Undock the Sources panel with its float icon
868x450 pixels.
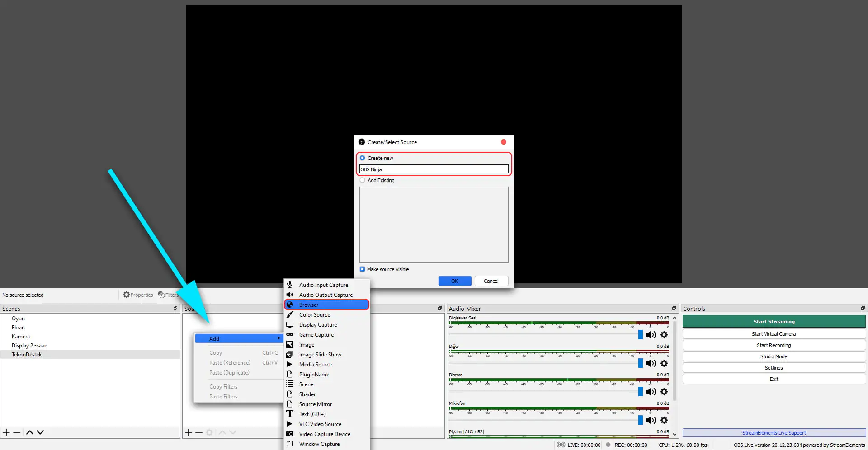coord(440,308)
